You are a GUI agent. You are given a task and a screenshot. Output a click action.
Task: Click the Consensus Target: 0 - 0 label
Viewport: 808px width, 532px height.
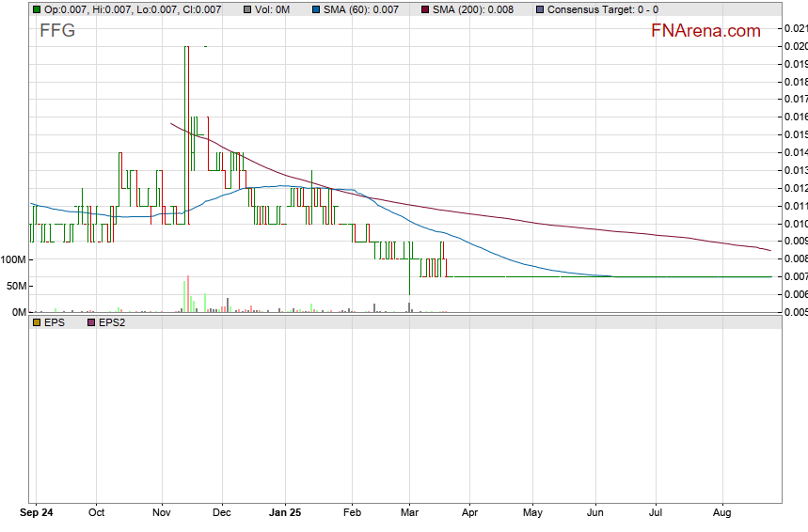point(602,9)
